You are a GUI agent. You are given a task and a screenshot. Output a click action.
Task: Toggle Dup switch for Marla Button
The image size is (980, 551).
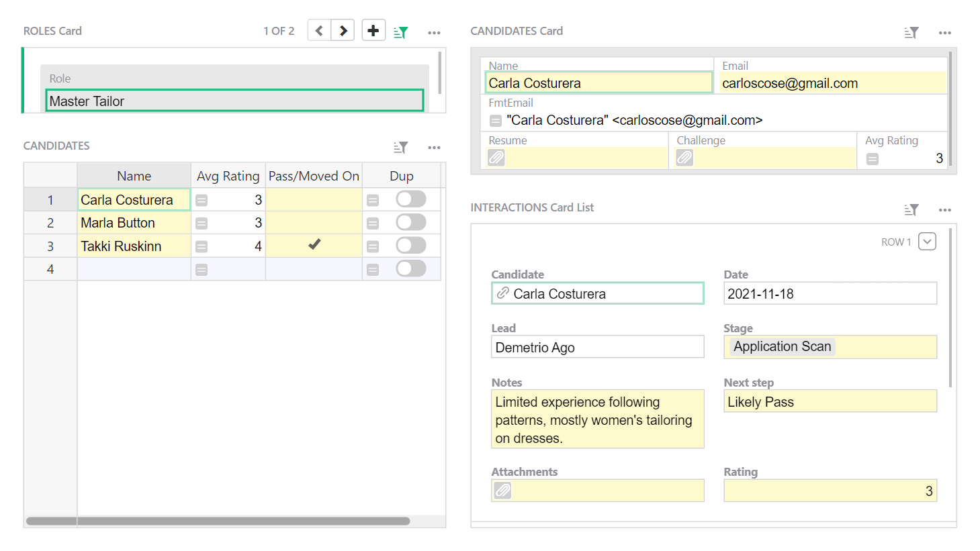pos(410,222)
